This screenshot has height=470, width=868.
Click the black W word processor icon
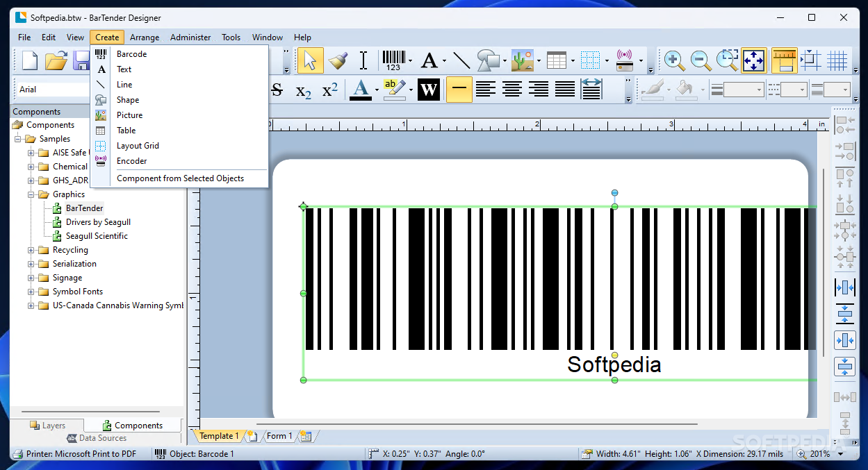429,90
